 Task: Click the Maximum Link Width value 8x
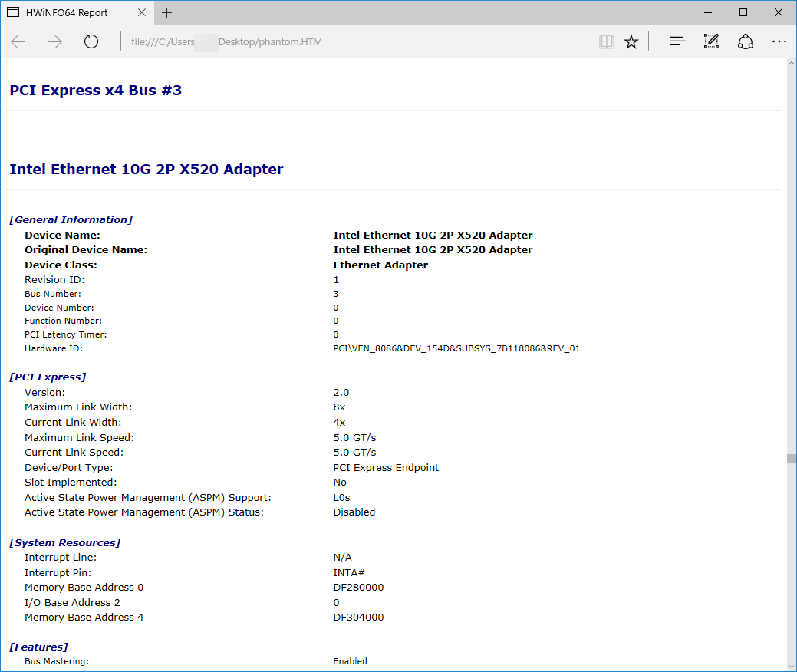click(x=340, y=407)
